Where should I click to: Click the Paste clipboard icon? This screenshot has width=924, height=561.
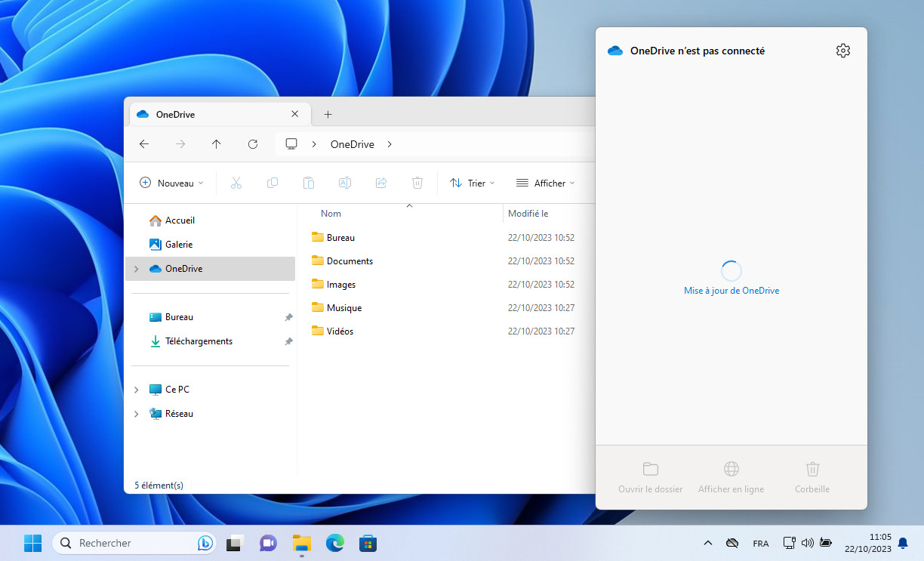(309, 183)
